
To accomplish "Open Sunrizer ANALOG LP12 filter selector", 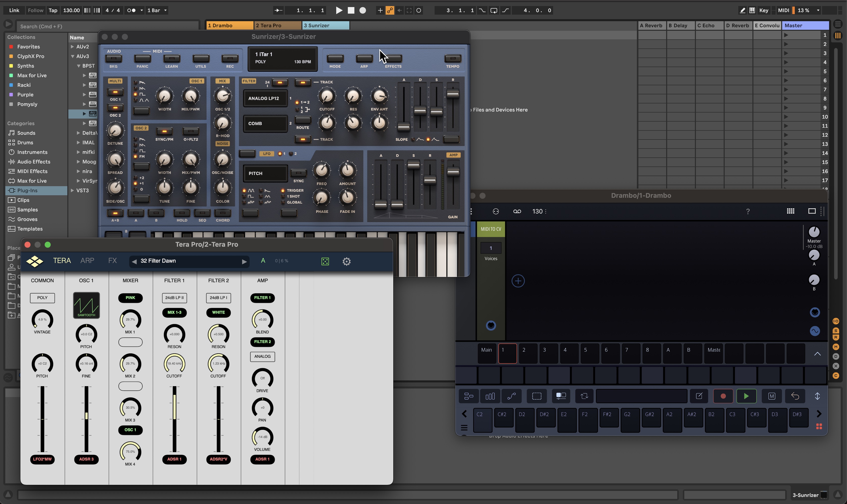I will 265,98.
